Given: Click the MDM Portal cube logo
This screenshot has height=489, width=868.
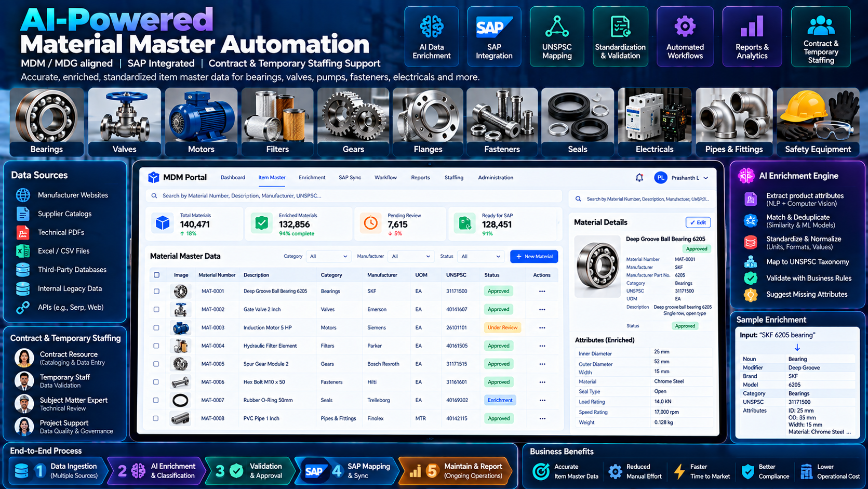Looking at the screenshot, I should [154, 177].
